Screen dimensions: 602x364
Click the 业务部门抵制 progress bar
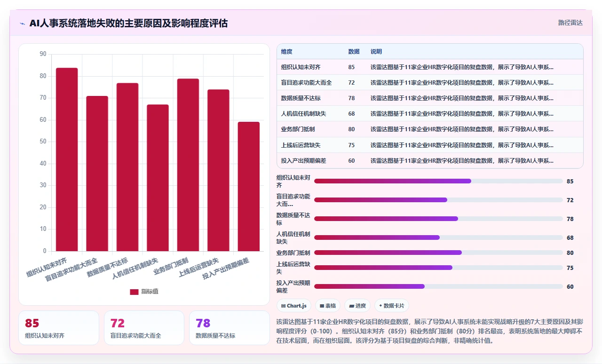coord(438,253)
